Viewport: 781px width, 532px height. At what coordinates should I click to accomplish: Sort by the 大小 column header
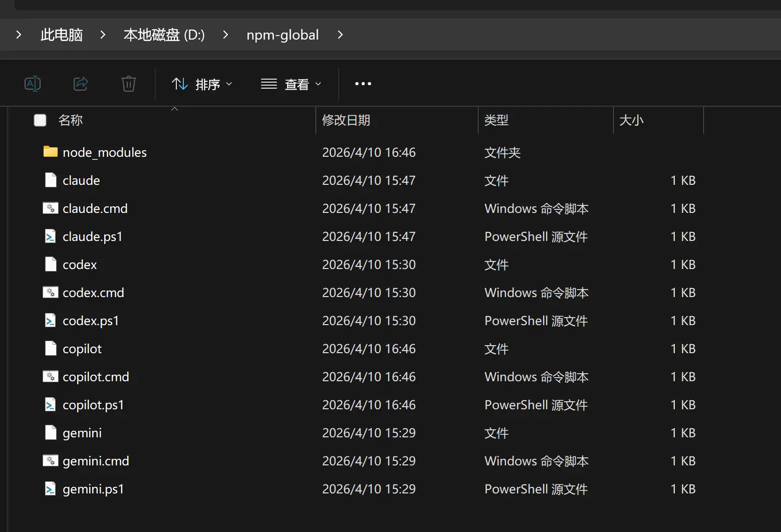631,120
